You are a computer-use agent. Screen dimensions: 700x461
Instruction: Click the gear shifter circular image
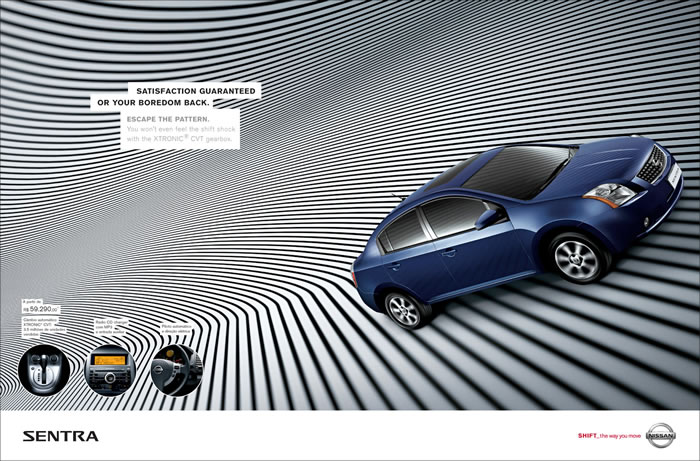click(42, 370)
